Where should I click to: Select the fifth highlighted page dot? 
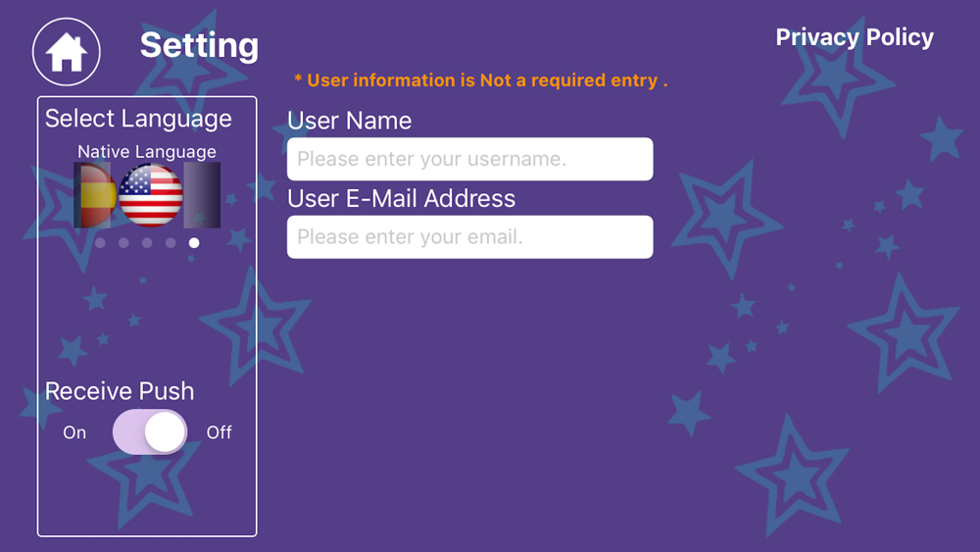[x=194, y=242]
